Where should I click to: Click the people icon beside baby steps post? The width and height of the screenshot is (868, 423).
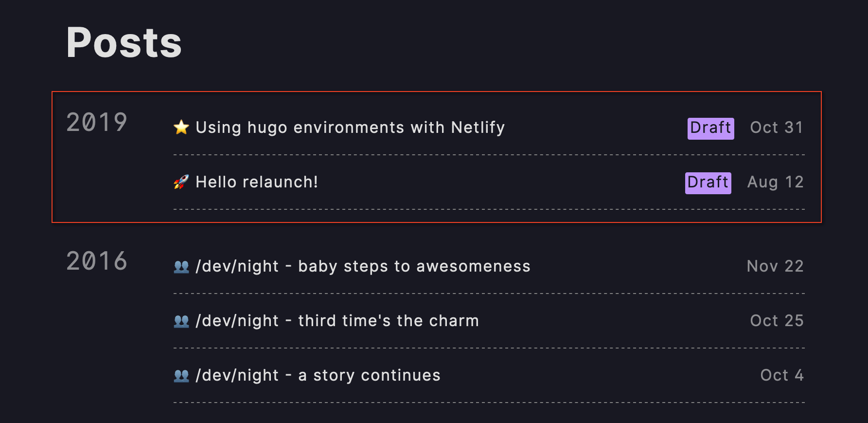181,266
